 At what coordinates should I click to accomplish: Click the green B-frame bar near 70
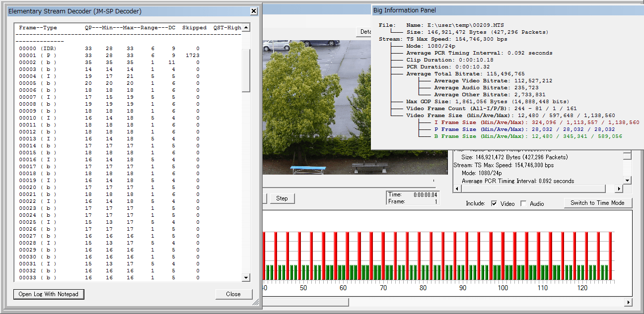[379, 272]
